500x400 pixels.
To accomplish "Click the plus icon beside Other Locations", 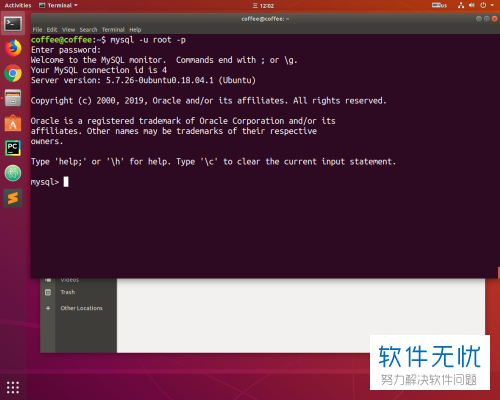I will 48,308.
